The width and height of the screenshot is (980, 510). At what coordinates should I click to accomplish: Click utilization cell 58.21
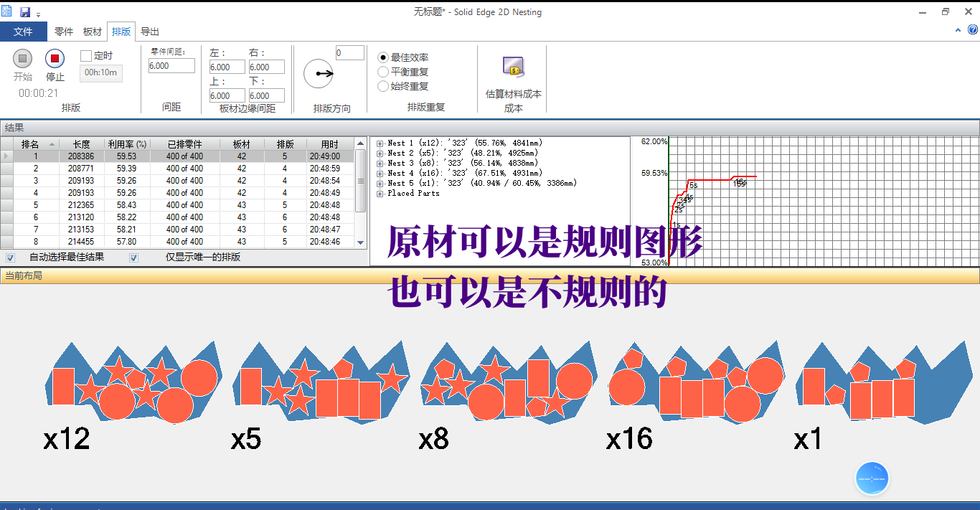click(127, 230)
